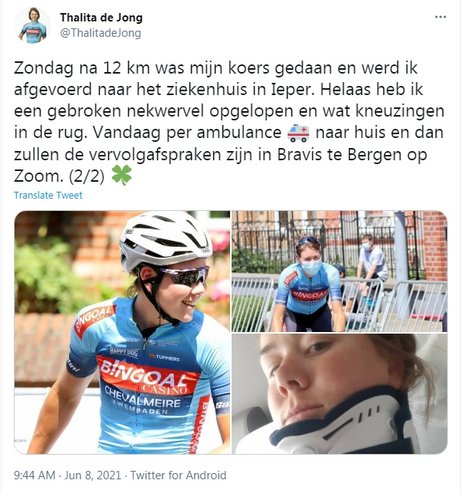The image size is (464, 500).
Task: Click the ambulance emoji in the tweet
Action: pyautogui.click(x=298, y=133)
